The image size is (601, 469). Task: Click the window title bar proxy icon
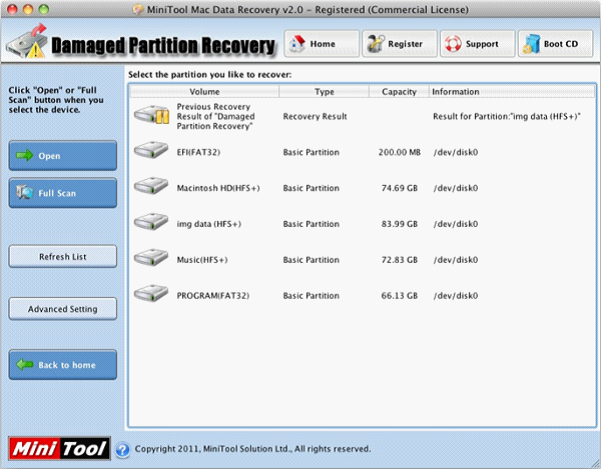pyautogui.click(x=138, y=10)
